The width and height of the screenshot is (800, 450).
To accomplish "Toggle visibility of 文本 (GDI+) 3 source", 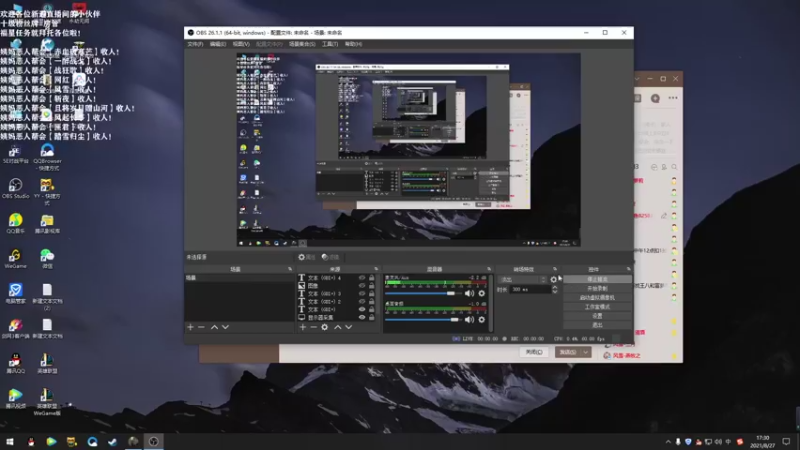I will click(362, 294).
